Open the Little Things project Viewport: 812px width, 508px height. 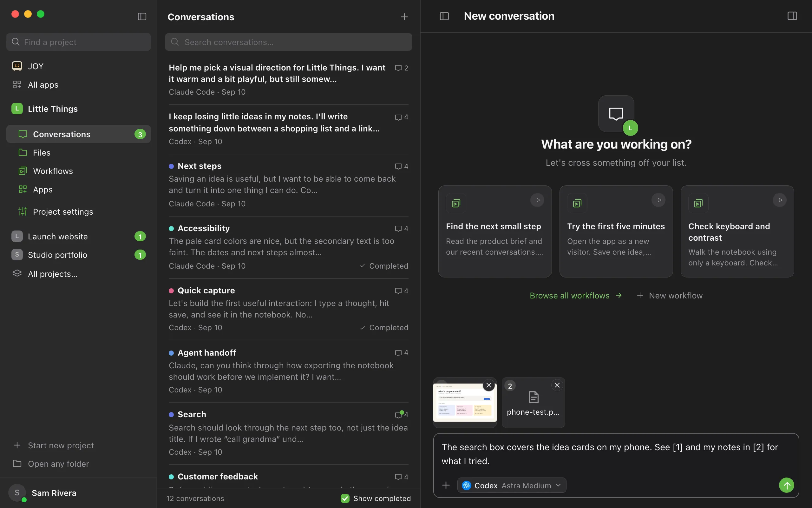pos(79,109)
